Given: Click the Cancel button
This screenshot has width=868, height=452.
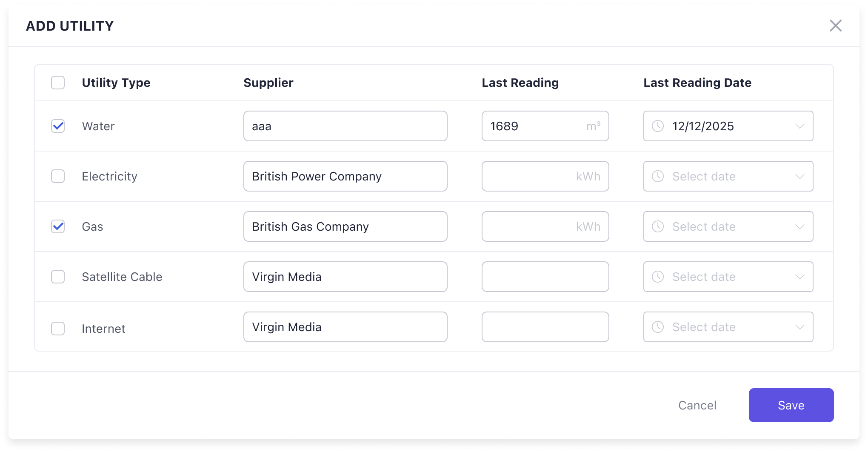Looking at the screenshot, I should (697, 405).
